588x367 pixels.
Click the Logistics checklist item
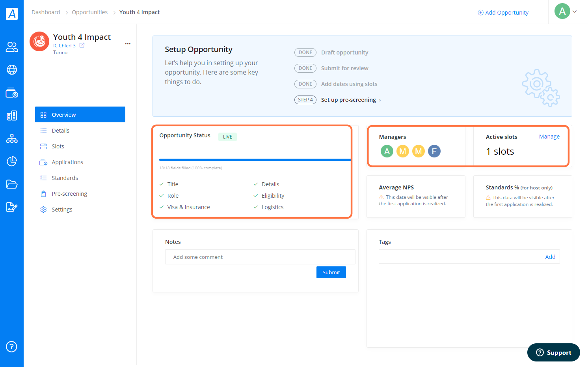[x=268, y=207]
